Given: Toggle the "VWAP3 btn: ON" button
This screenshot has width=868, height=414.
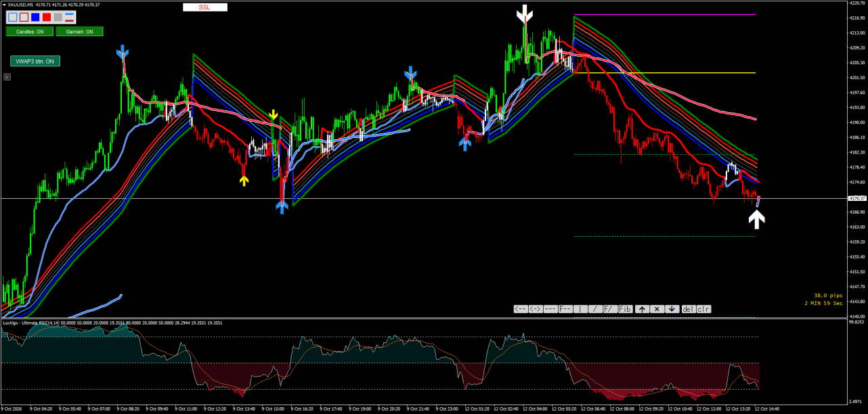Looking at the screenshot, I should (x=35, y=62).
